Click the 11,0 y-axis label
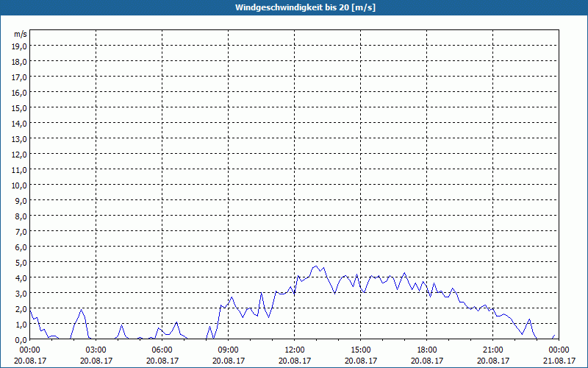Image resolution: width=588 pixels, height=368 pixels. 21,170
